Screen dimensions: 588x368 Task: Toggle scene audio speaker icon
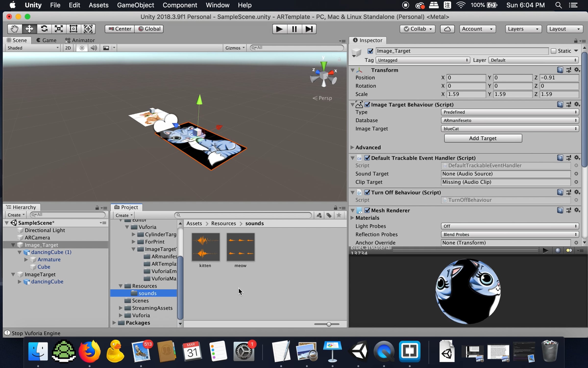tap(94, 48)
